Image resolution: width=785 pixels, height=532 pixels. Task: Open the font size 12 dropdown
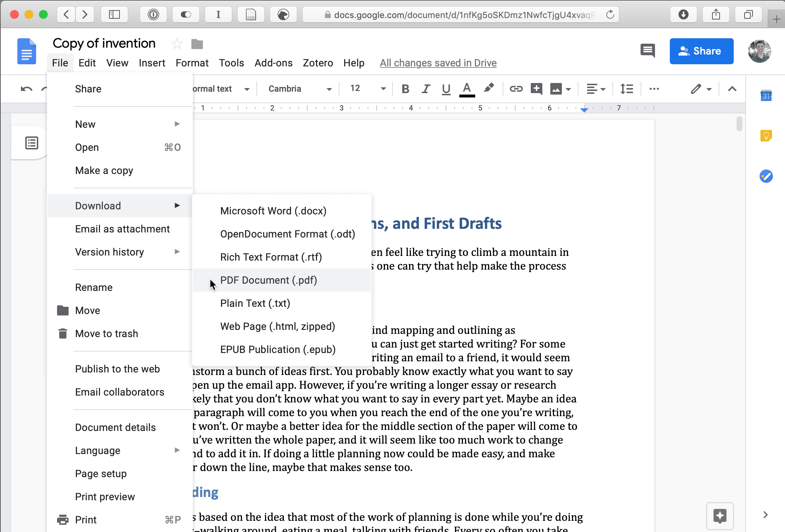click(x=368, y=89)
